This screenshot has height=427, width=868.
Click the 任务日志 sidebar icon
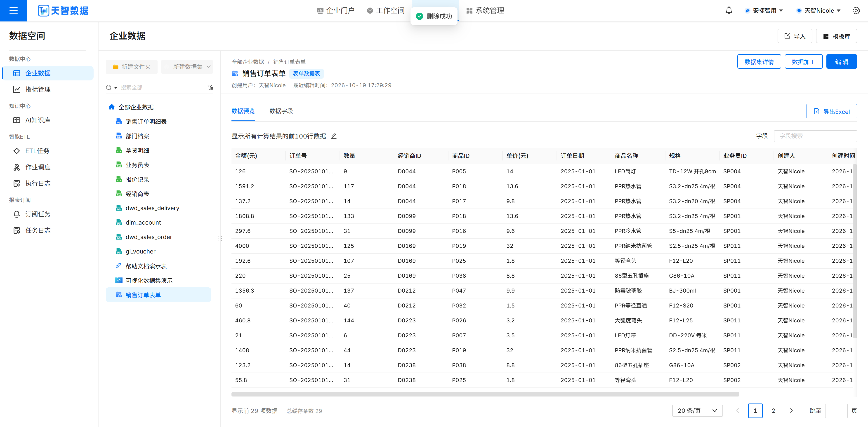[17, 230]
